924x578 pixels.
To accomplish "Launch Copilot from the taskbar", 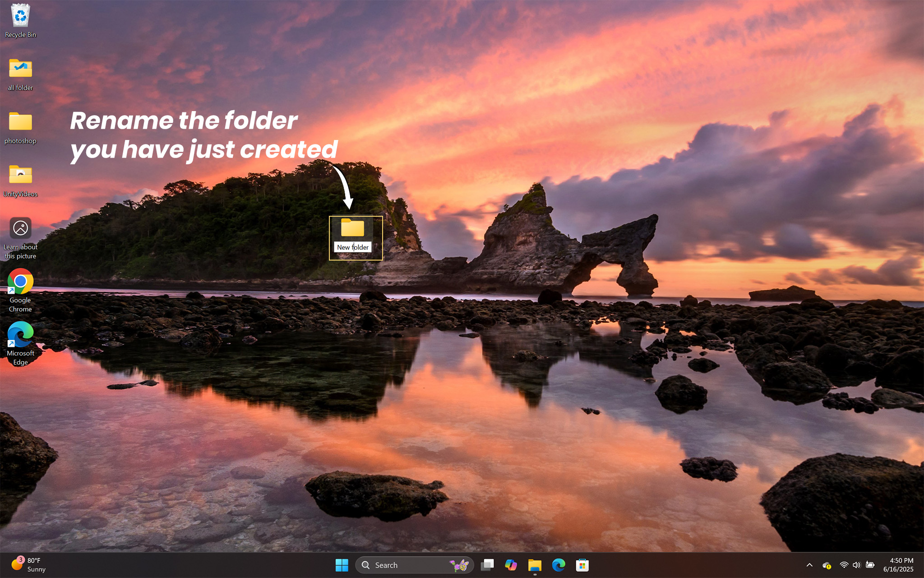I will pos(511,565).
